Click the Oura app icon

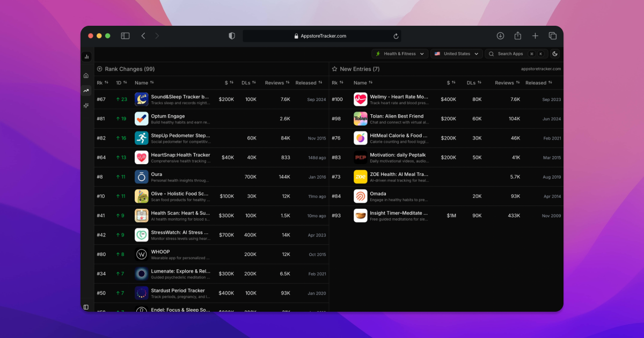[x=142, y=177]
